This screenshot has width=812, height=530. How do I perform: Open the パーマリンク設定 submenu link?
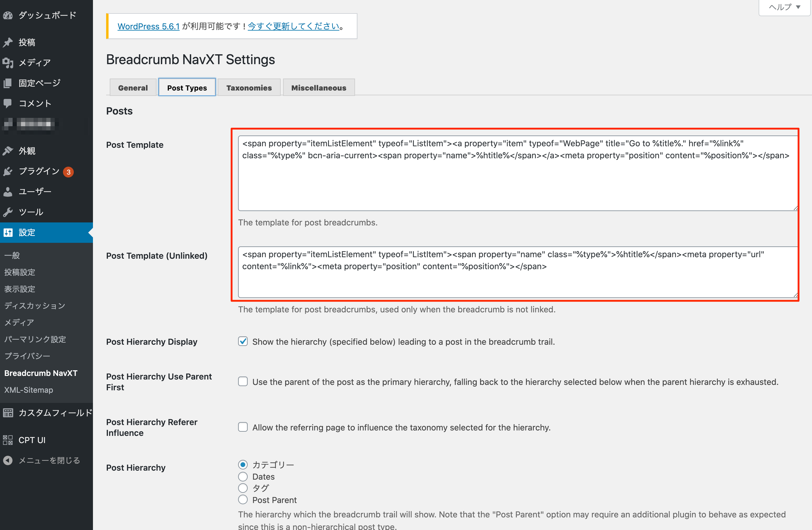35,339
